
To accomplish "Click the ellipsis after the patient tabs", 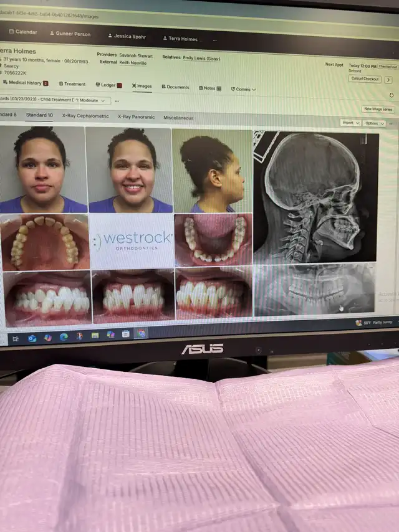I will pyautogui.click(x=214, y=40).
